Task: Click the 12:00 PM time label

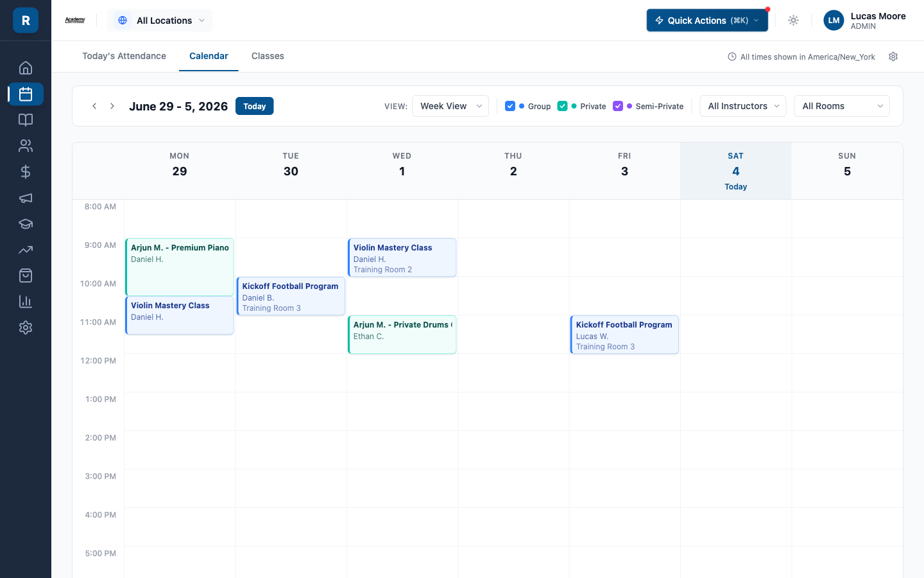Action: (98, 361)
